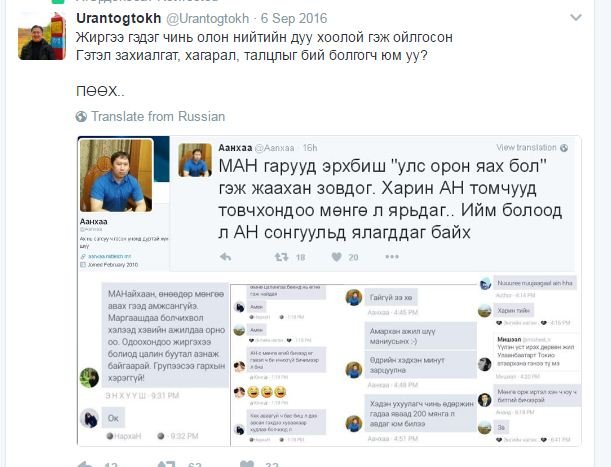Click Urantogtokh's profile avatar
The width and height of the screenshot is (611, 467).
(42, 37)
